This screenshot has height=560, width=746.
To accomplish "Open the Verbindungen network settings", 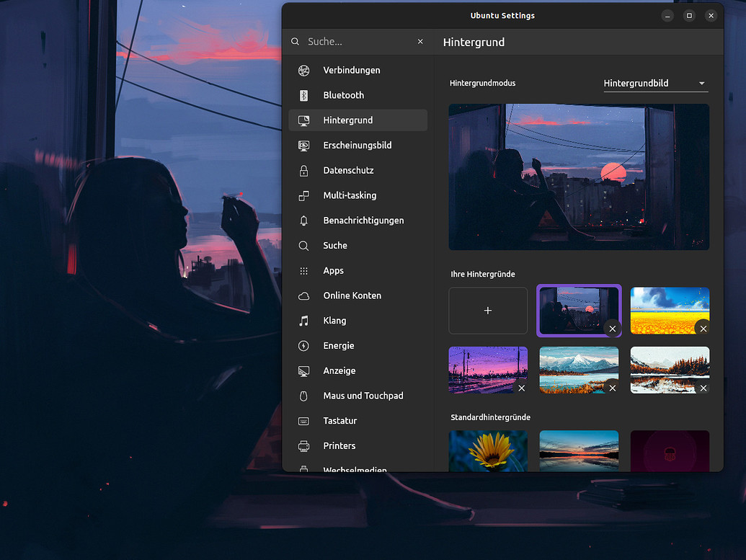I will [x=304, y=70].
